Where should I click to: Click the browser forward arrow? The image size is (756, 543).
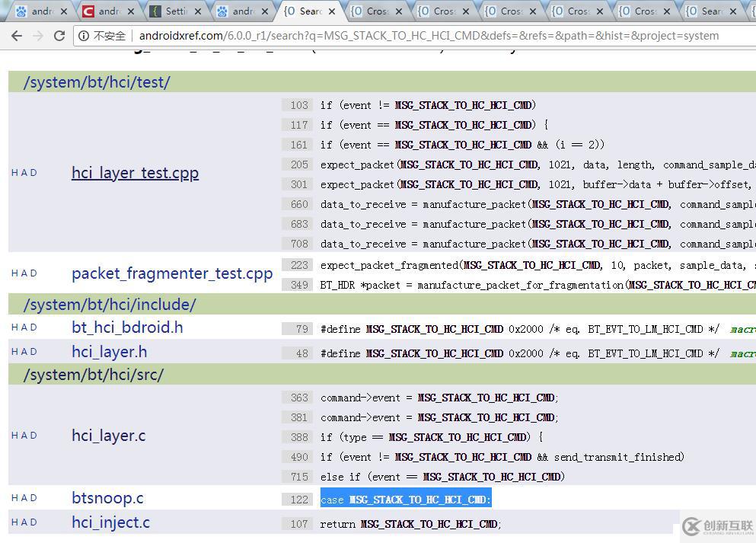coord(38,36)
